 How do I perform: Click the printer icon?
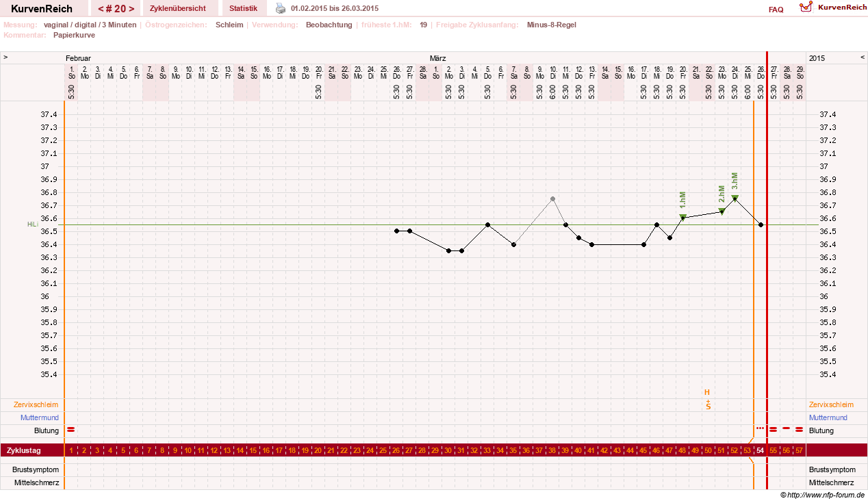281,8
